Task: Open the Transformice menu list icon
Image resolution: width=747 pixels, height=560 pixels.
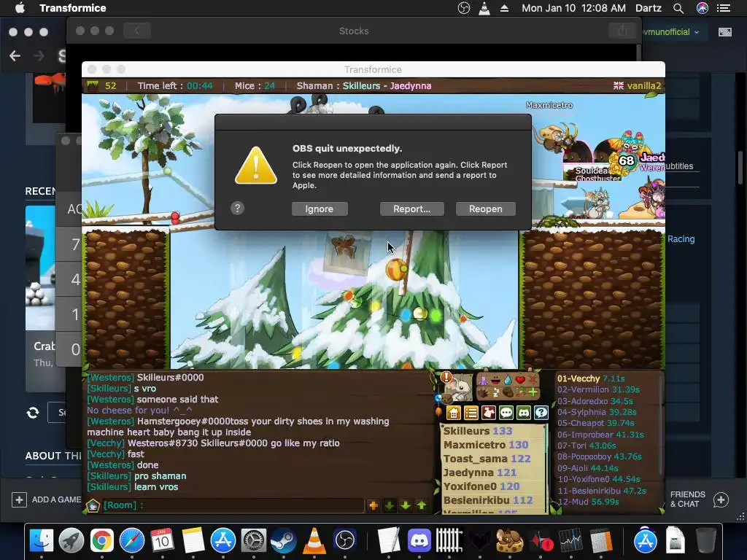Action: (471, 413)
